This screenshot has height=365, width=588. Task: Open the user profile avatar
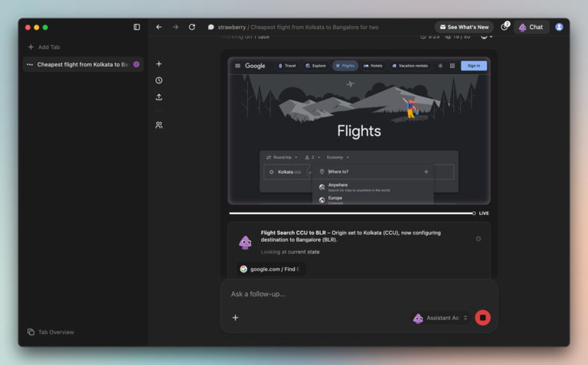pos(559,27)
